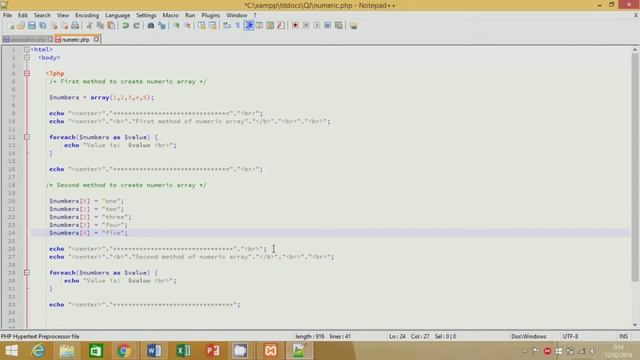This screenshot has width=640, height=360.
Task: Open the Settings menu
Action: click(146, 15)
